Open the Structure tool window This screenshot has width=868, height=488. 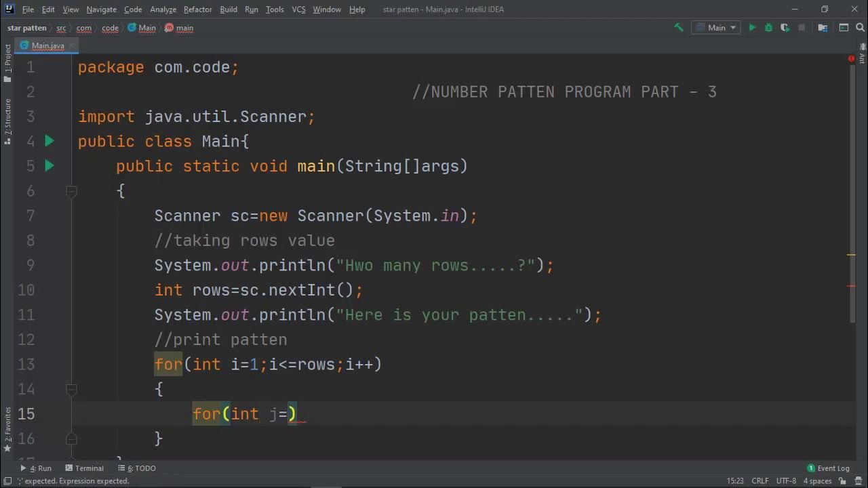(7, 121)
